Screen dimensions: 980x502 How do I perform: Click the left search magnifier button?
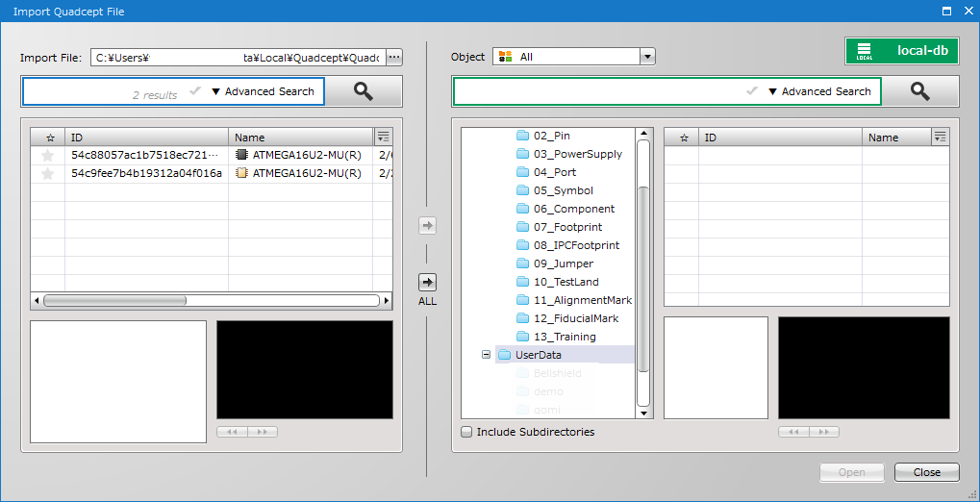(x=364, y=91)
